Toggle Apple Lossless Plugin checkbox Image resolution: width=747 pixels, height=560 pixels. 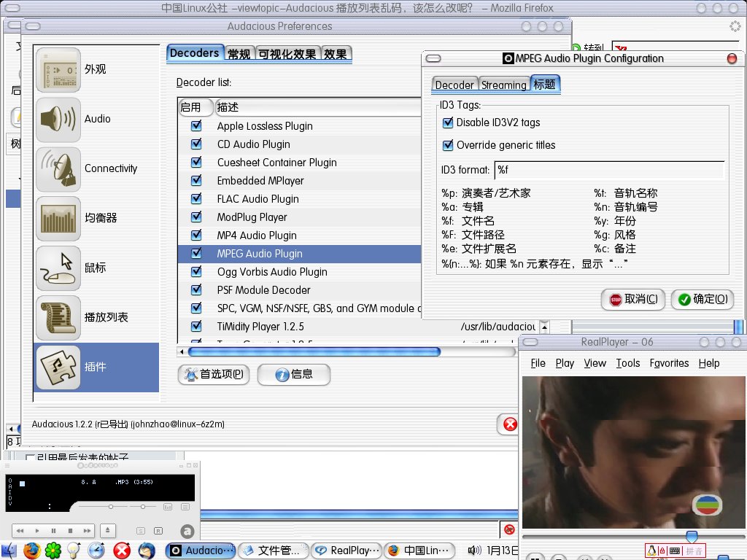(x=196, y=125)
